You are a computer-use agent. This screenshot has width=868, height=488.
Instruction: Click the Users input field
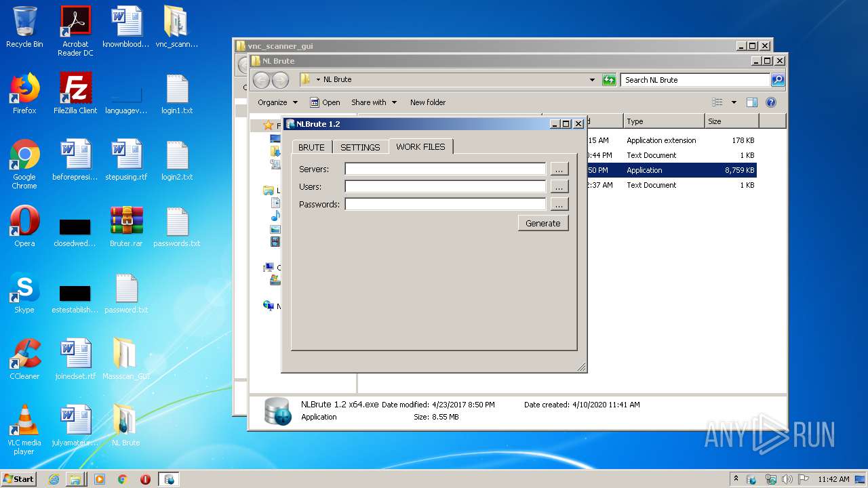coord(446,186)
